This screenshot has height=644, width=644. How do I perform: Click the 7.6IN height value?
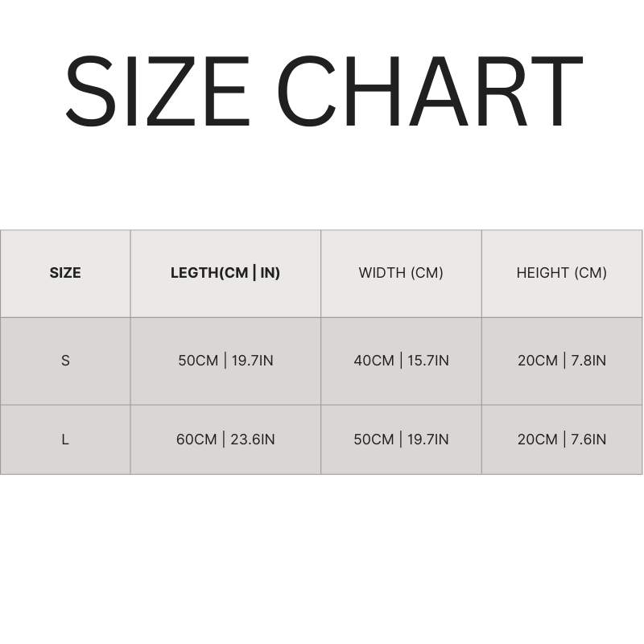[589, 440]
